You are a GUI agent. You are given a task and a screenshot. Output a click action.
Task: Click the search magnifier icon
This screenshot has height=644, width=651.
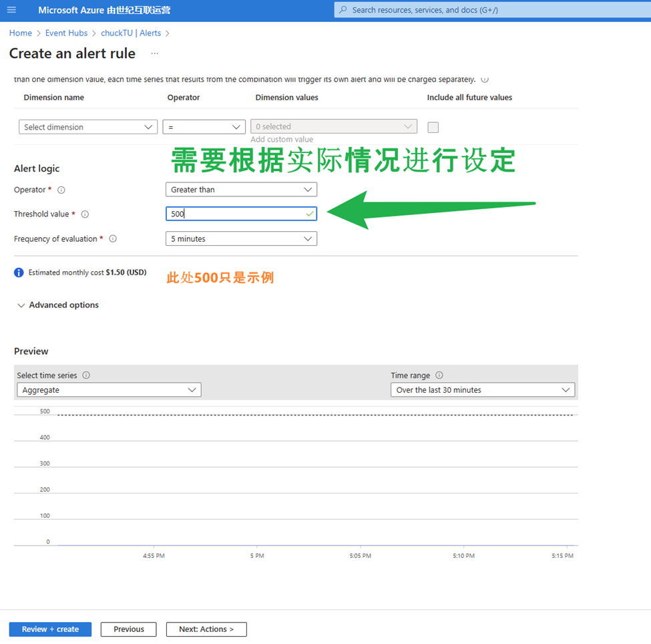coord(343,10)
